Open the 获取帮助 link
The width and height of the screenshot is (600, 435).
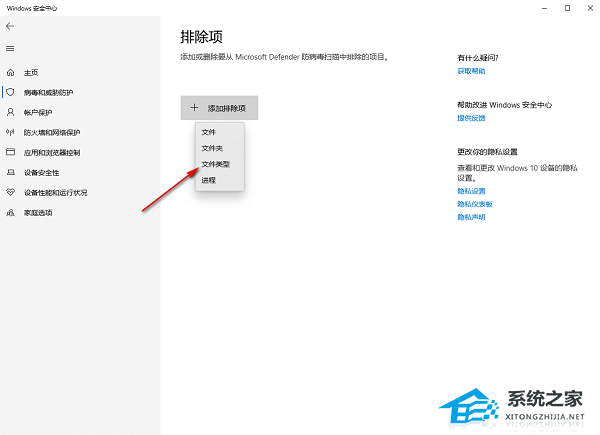[x=471, y=71]
